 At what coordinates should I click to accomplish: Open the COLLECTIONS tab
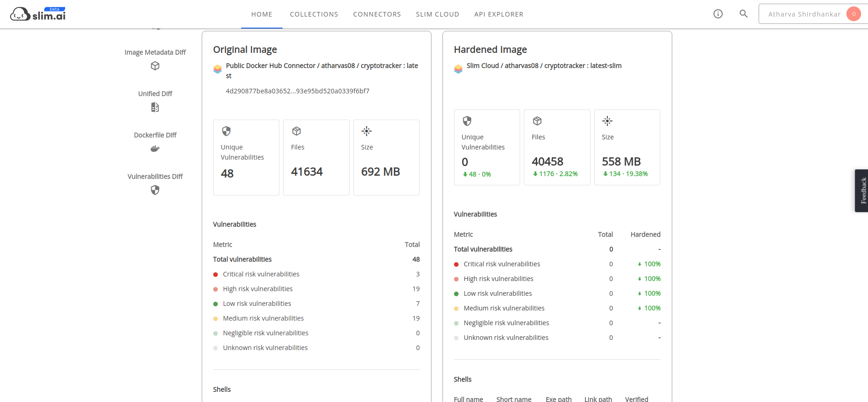pos(314,14)
